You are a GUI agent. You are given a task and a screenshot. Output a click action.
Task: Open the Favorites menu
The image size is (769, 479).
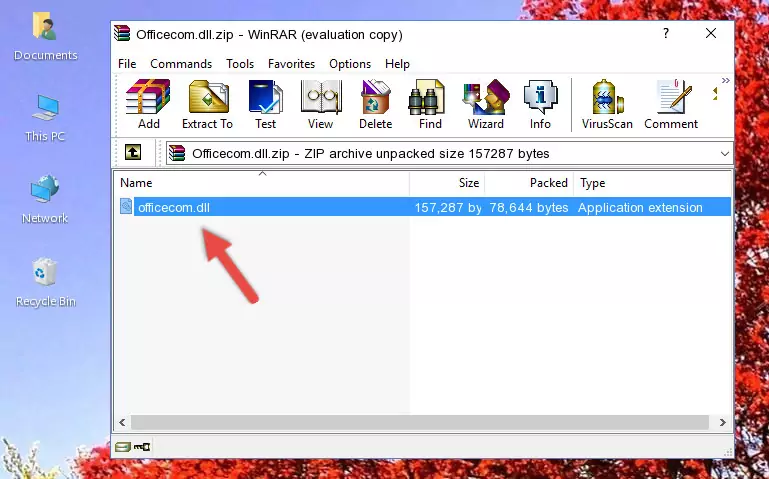[x=291, y=64]
